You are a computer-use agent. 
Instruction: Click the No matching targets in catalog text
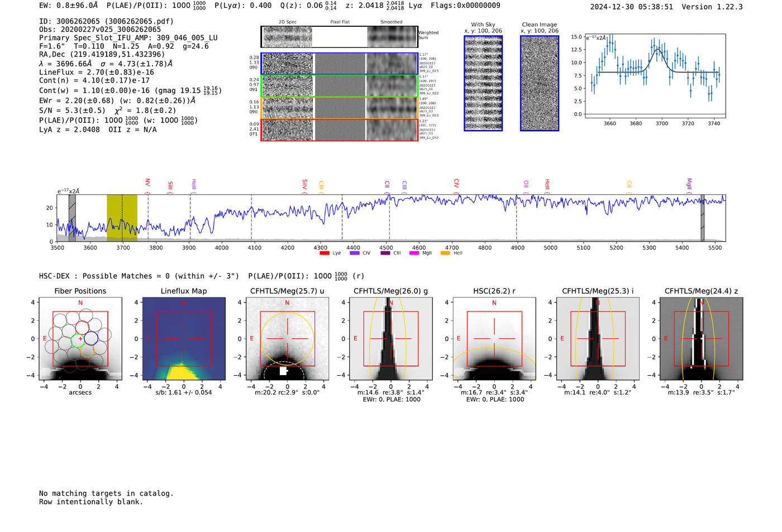coord(106,493)
